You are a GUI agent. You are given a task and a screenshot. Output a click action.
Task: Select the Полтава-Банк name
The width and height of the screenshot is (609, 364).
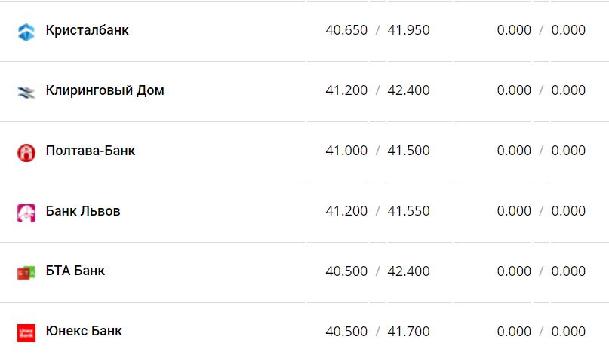pyautogui.click(x=91, y=151)
